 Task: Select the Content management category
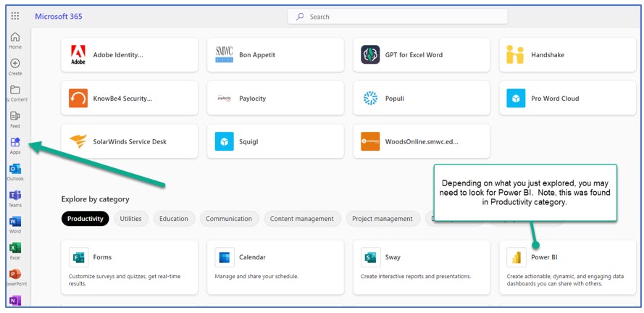302,219
